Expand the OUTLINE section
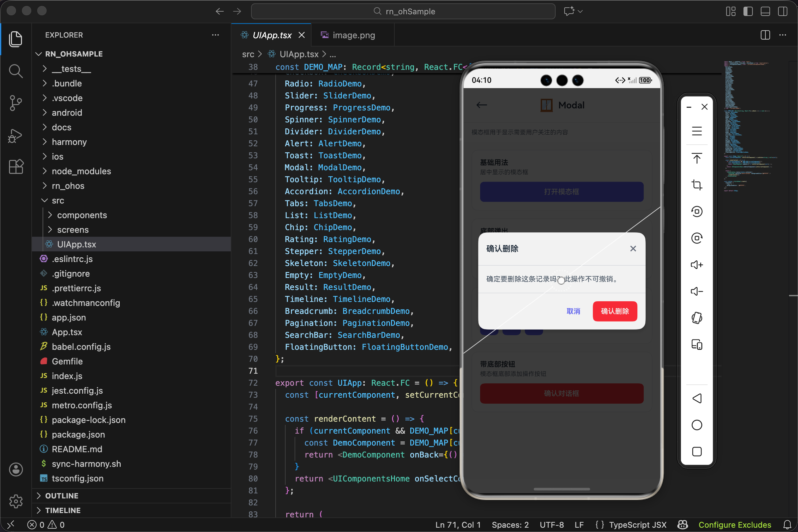798x532 pixels. point(62,496)
